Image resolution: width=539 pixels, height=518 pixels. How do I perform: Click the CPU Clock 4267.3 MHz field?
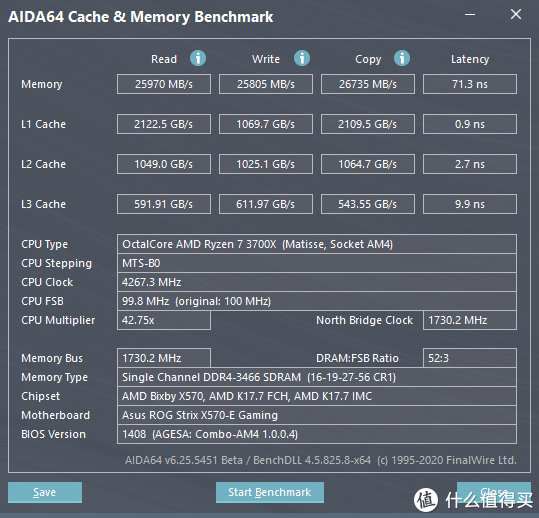pyautogui.click(x=317, y=282)
